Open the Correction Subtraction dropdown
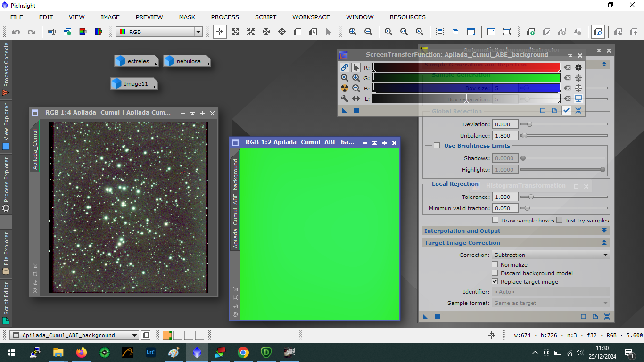The width and height of the screenshot is (644, 362). point(551,255)
